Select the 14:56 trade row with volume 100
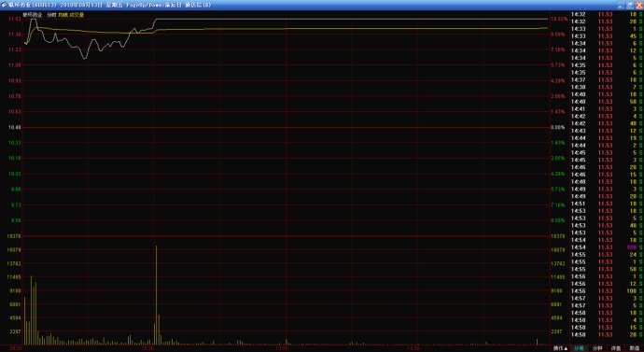 (607, 290)
